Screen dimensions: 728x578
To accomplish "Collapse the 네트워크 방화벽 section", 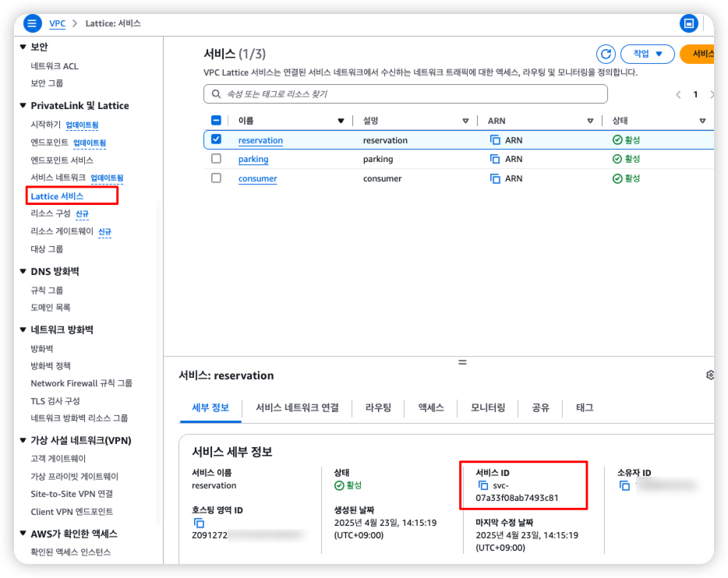I will (x=23, y=330).
